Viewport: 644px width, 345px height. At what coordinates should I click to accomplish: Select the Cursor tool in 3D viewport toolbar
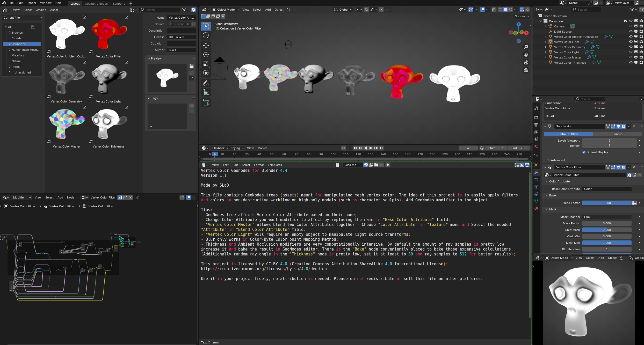(x=206, y=35)
